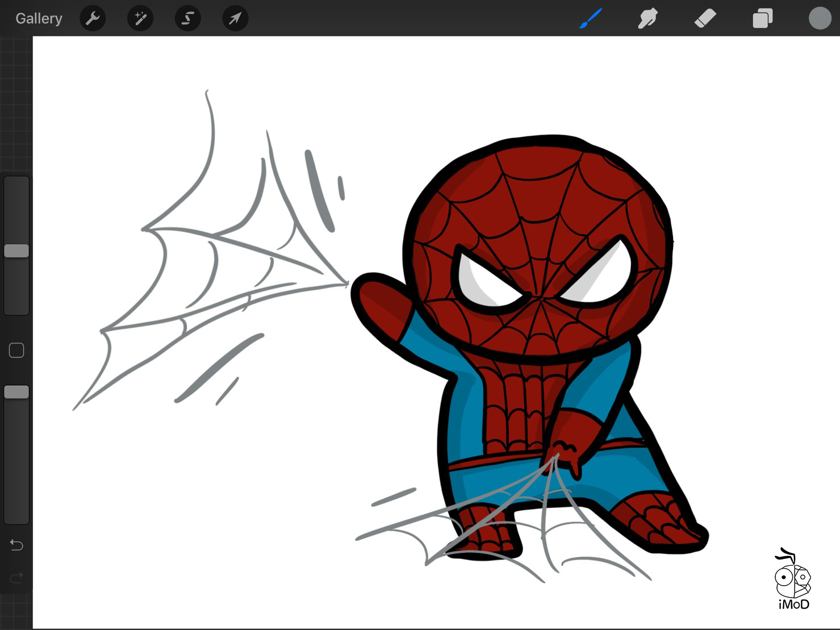Open the Gallery view
840x630 pixels.
click(39, 19)
